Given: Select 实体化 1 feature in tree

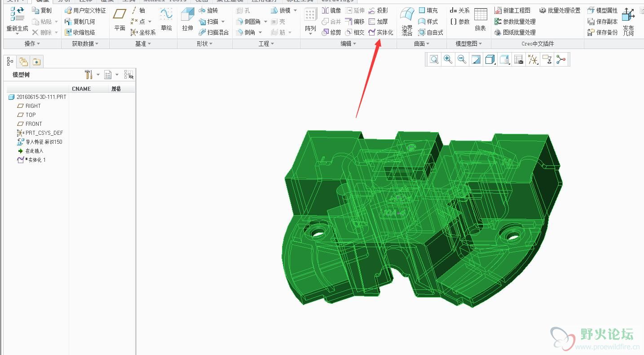Looking at the screenshot, I should click(31, 160).
